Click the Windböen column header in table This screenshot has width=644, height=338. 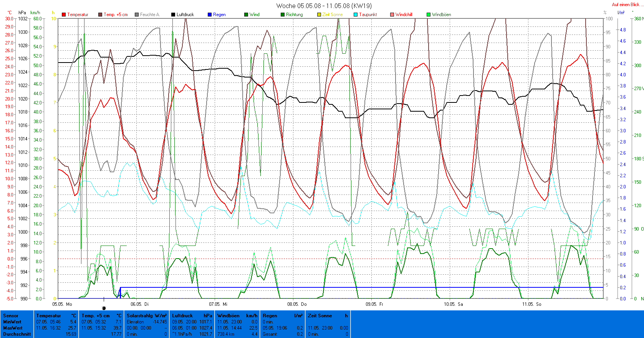(228, 316)
